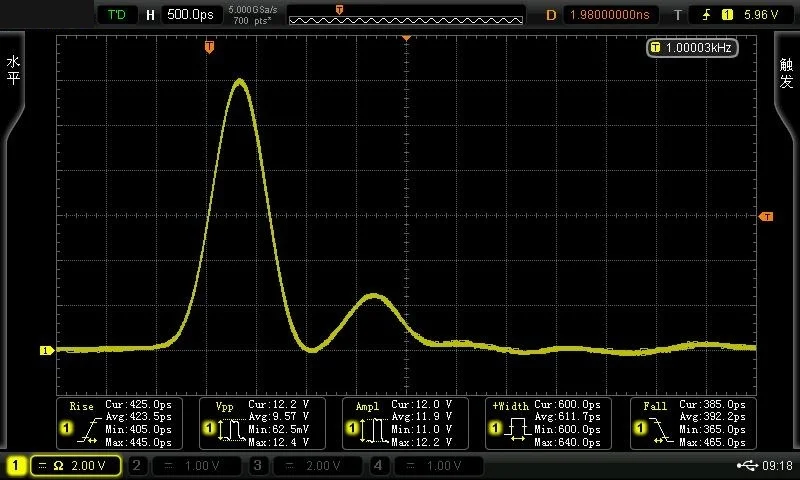Click Fall Cur: 385.0ps value
Screen dimensions: 800x480
pyautogui.click(x=712, y=405)
